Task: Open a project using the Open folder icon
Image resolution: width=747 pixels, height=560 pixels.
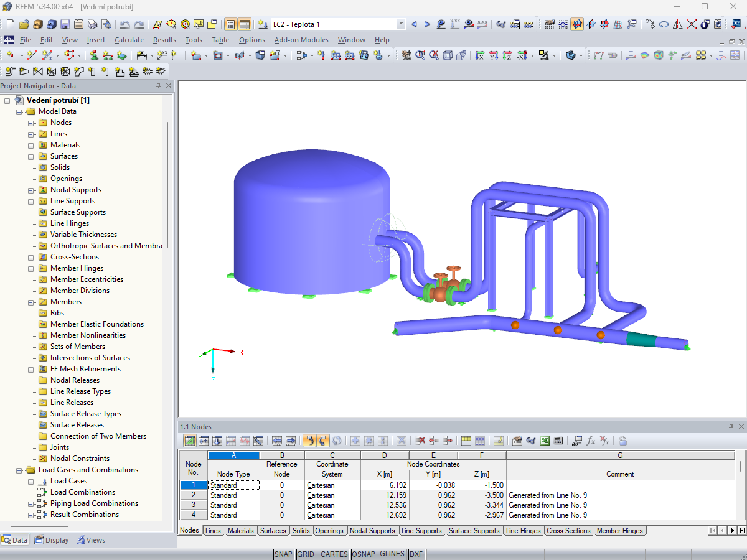Action: point(24,25)
